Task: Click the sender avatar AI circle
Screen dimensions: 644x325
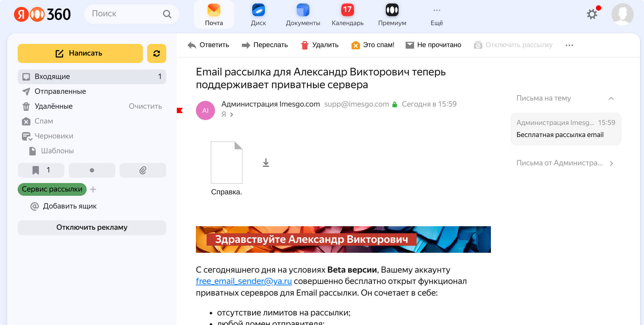Action: pos(205,110)
